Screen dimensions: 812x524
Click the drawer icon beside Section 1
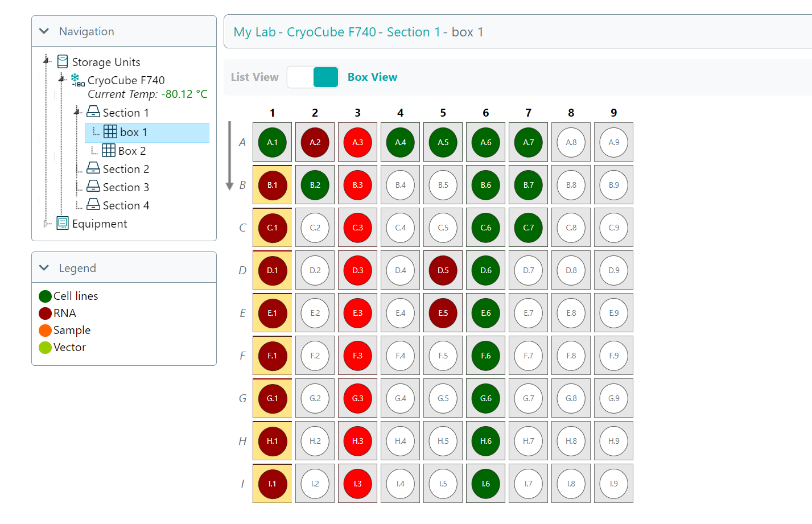click(92, 112)
